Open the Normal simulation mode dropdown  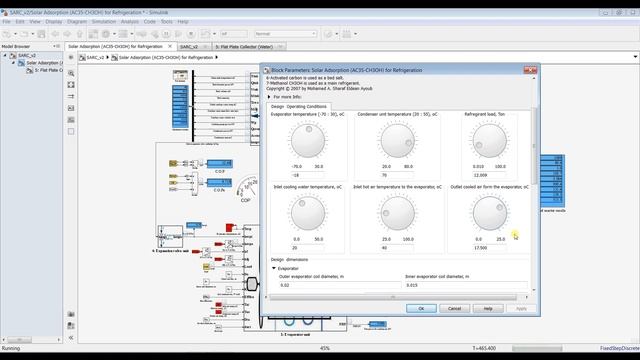tap(285, 34)
